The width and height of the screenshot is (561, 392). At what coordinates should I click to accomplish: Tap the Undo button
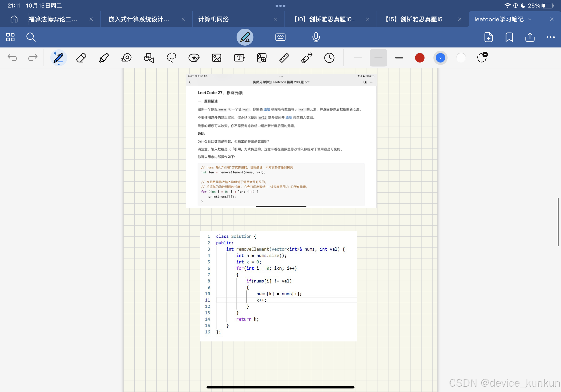pyautogui.click(x=12, y=58)
